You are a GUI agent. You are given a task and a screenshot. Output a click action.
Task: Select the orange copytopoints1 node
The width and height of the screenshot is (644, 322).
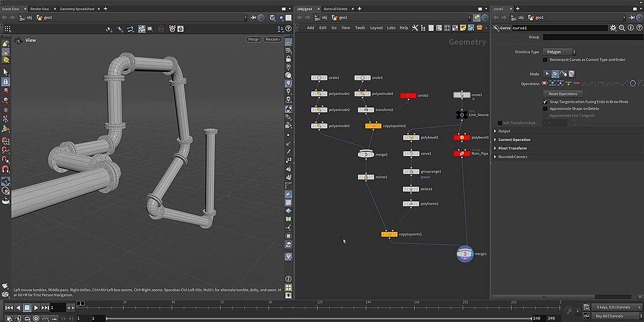coord(389,234)
